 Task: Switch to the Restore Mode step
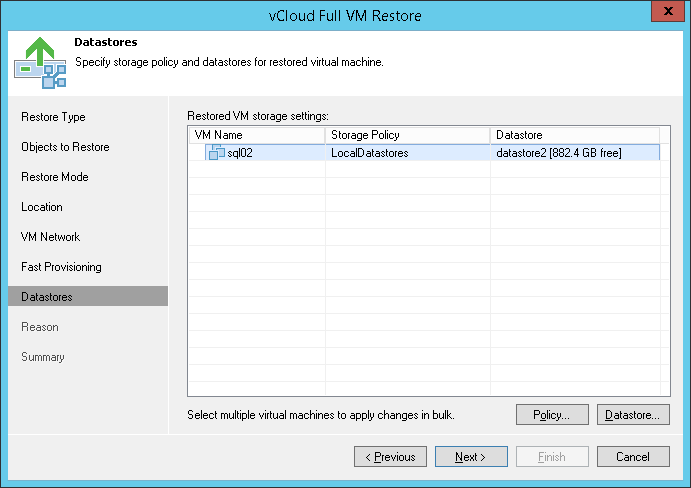[x=55, y=177]
